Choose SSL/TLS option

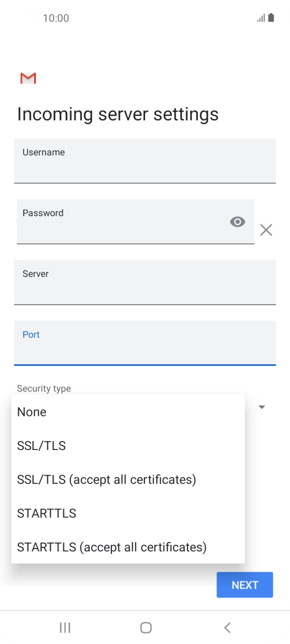pos(128,446)
